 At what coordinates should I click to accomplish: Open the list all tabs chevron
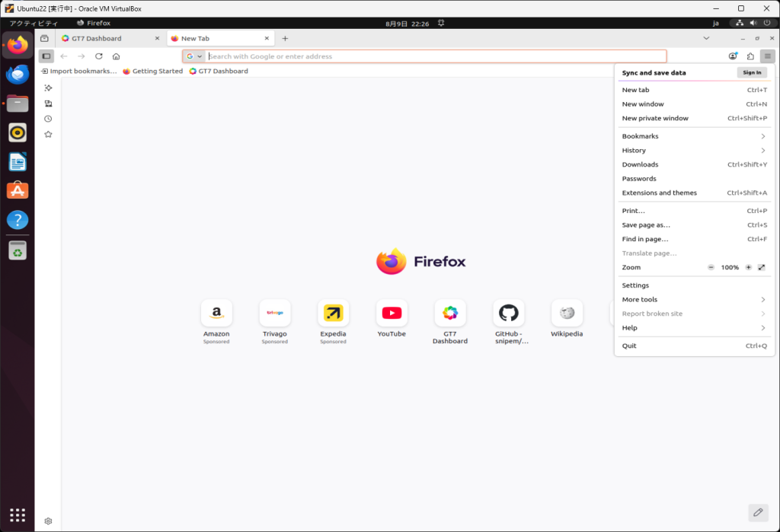[x=706, y=38]
